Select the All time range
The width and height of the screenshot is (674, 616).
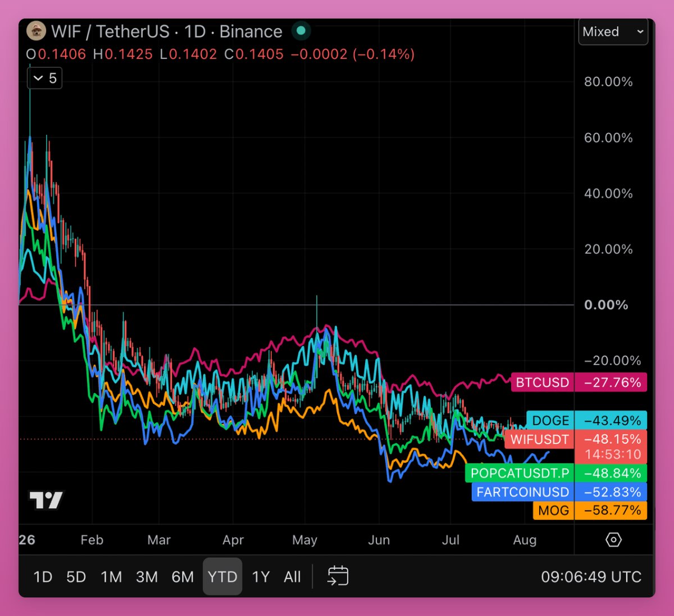tap(292, 577)
